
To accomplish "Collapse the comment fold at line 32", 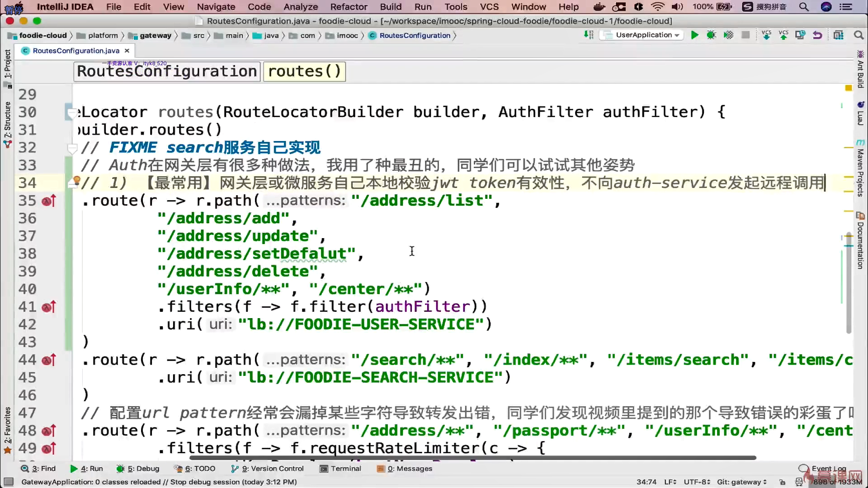I will click(71, 148).
